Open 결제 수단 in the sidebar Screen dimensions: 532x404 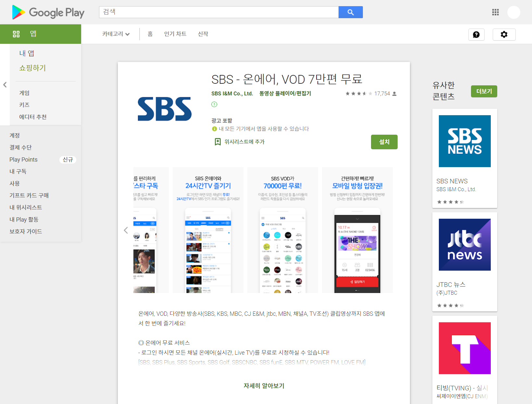pyautogui.click(x=20, y=147)
